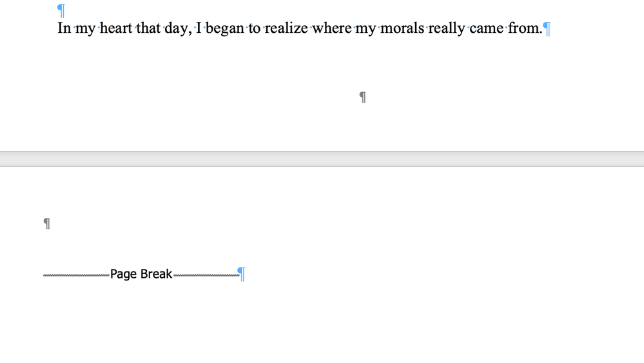644x363 pixels.
Task: Click the paragraph mark right after "from."
Action: (547, 28)
